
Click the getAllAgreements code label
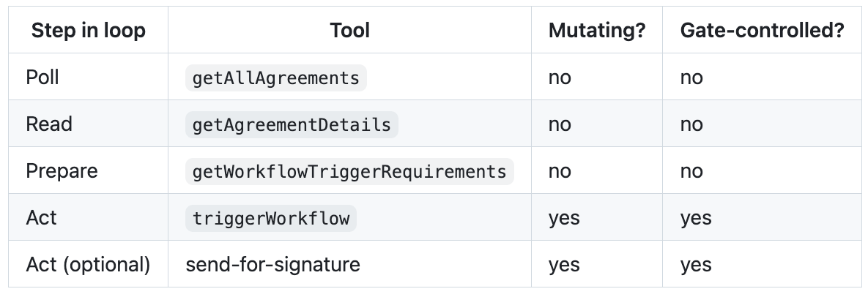(275, 78)
